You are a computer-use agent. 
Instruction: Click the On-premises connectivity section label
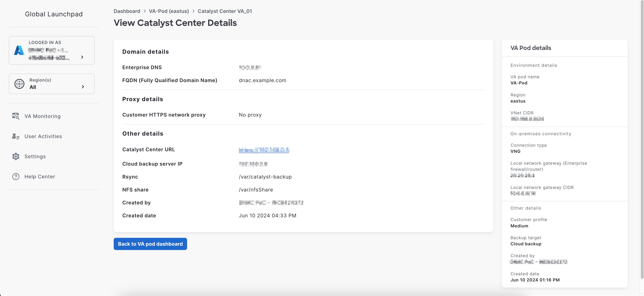pos(541,134)
